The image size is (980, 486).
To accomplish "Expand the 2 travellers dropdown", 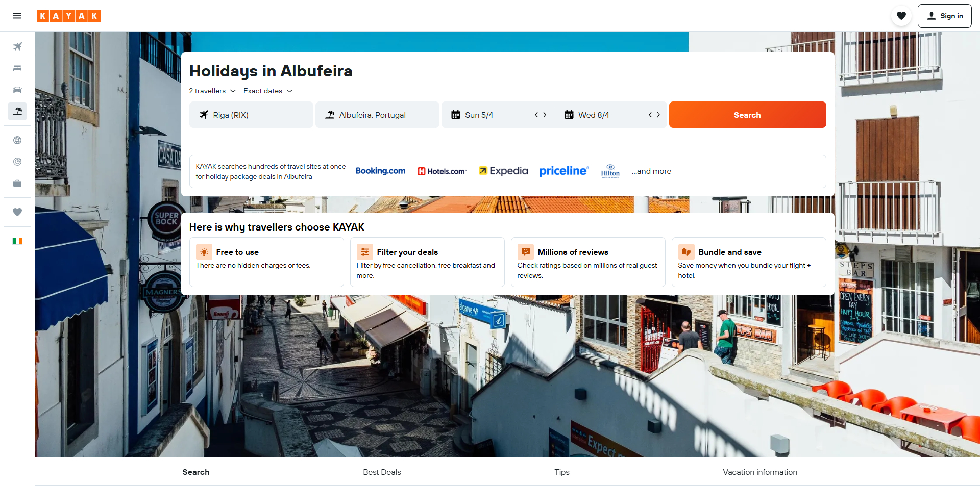I will tap(212, 91).
